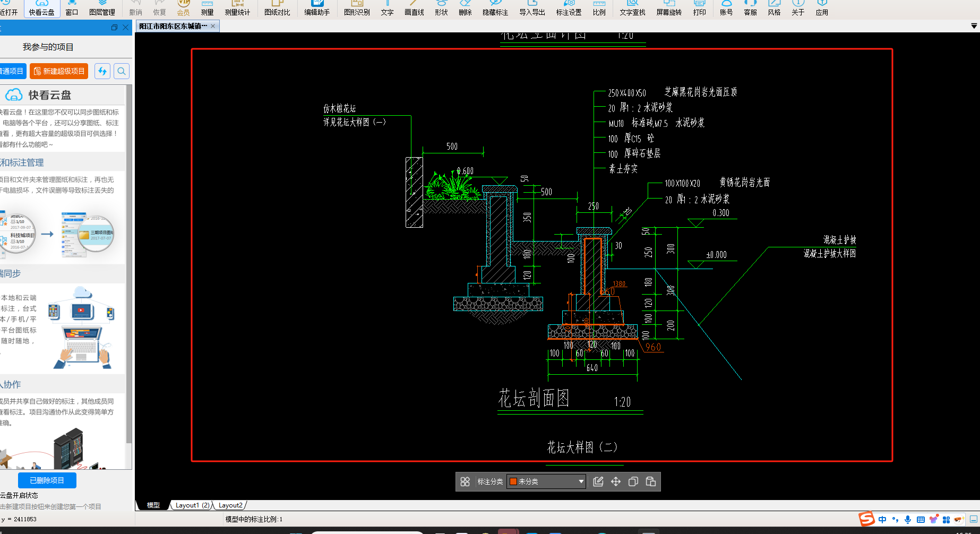This screenshot has height=534, width=980.
Task: Select the 形状 shape tool
Action: 441,8
